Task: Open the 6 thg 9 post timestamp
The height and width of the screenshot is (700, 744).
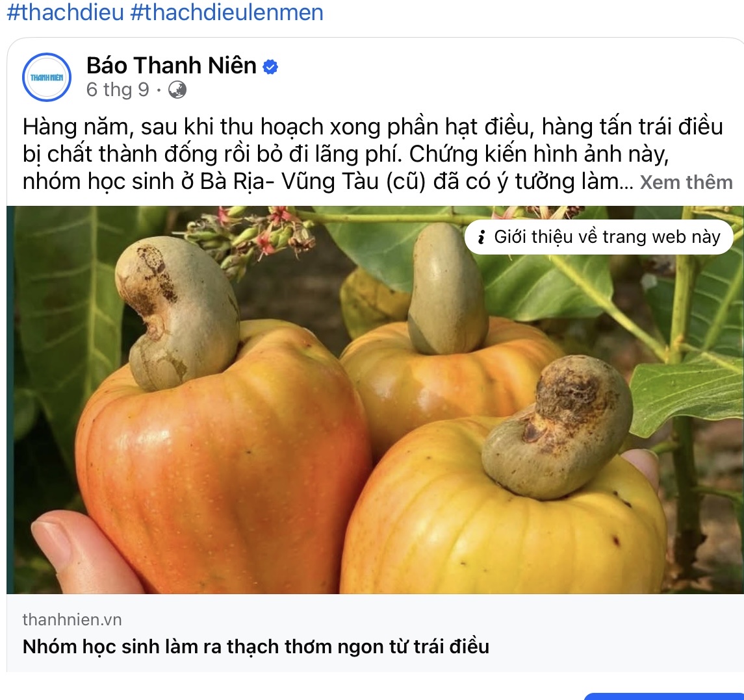Action: pos(118,90)
